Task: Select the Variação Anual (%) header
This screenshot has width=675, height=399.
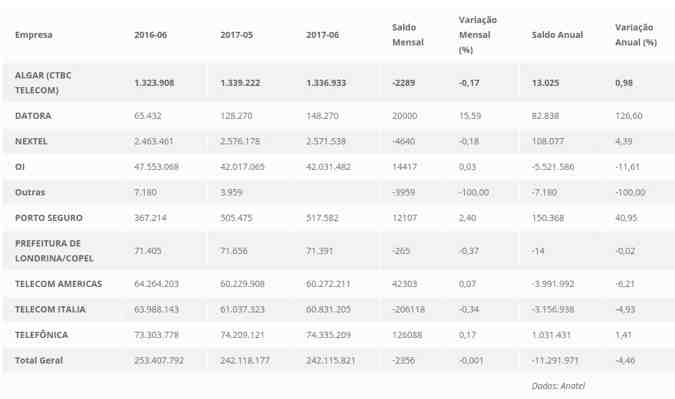Action: pos(636,35)
